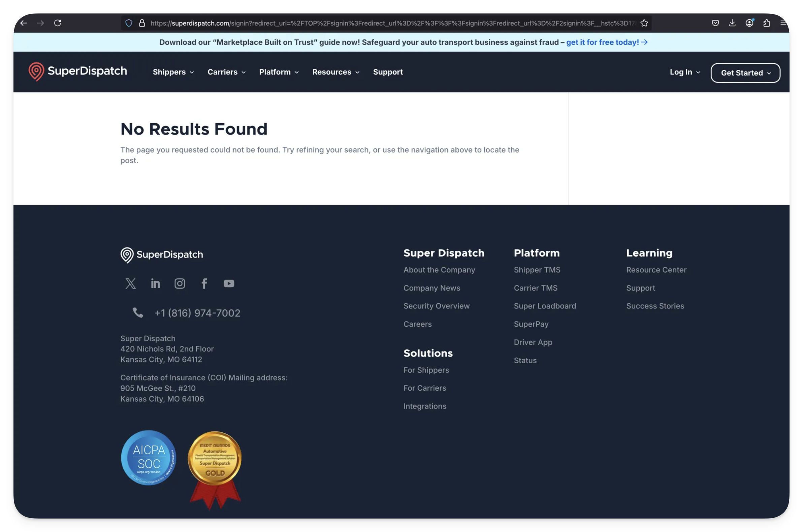Click the browser forward arrow
This screenshot has height=532, width=803.
coord(40,23)
